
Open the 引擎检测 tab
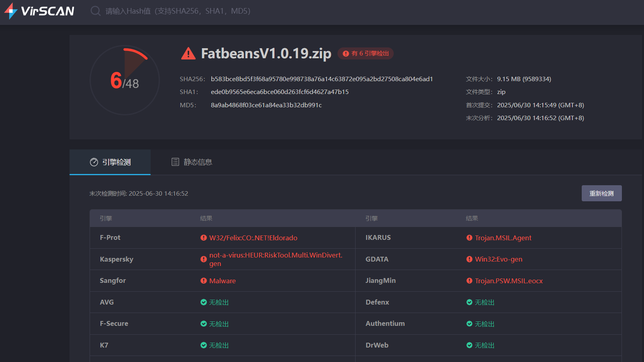[x=110, y=162]
